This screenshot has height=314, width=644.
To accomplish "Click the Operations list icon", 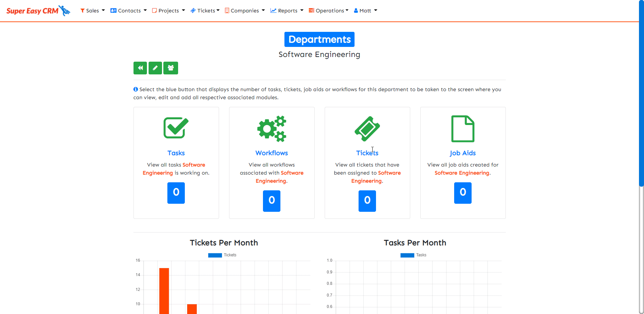I will point(312,11).
